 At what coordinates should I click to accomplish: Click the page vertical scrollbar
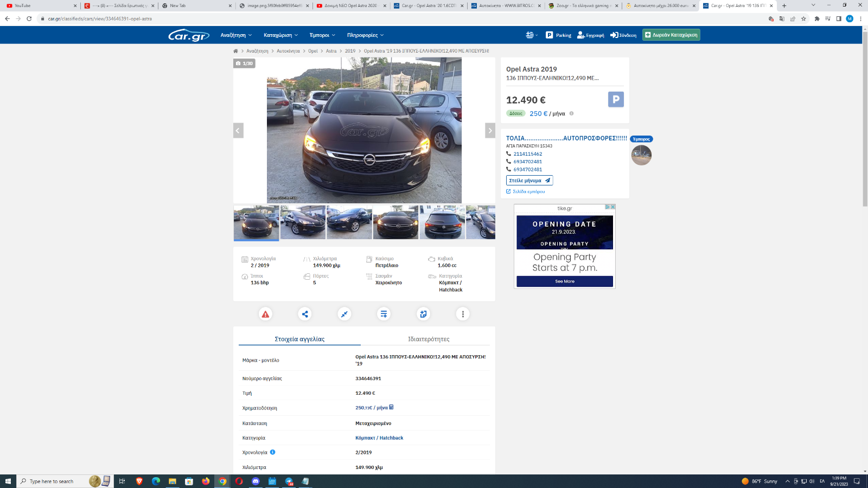tap(865, 119)
